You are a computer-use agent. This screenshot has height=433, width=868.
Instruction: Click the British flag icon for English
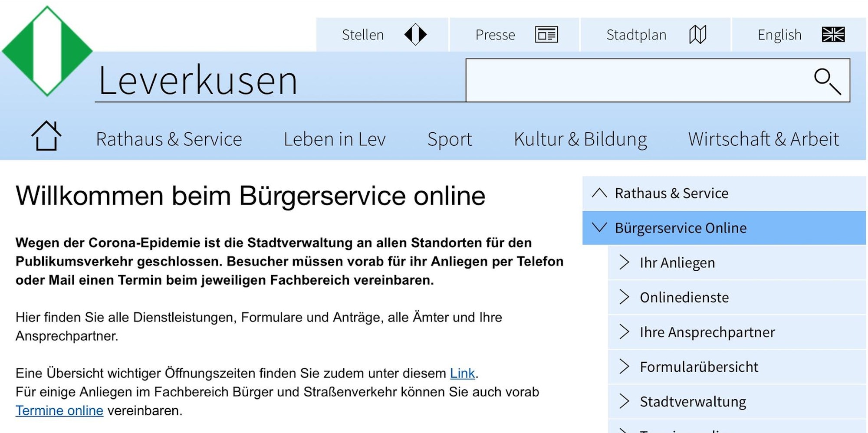pos(833,34)
